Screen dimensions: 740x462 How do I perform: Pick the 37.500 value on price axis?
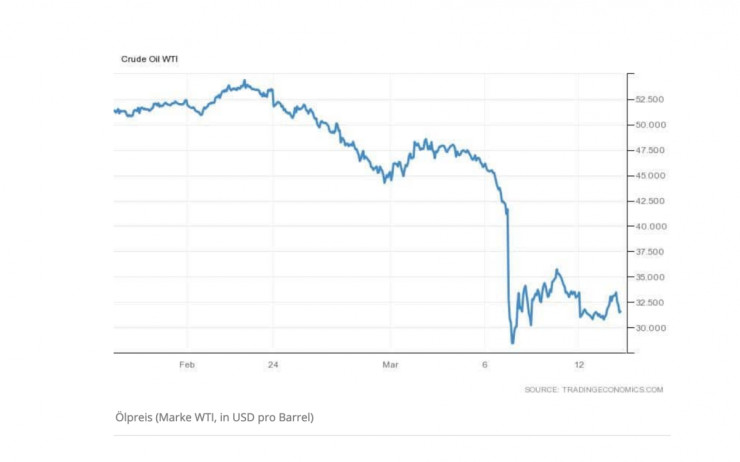click(x=650, y=252)
